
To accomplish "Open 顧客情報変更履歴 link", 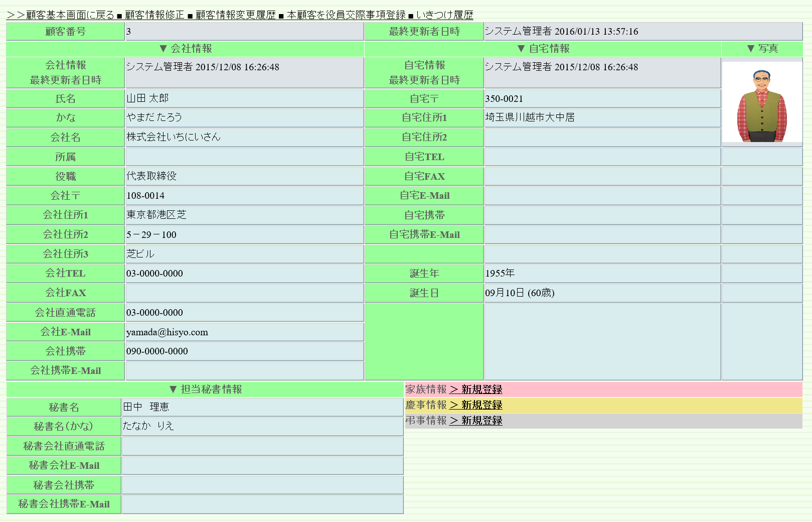I will pos(236,15).
